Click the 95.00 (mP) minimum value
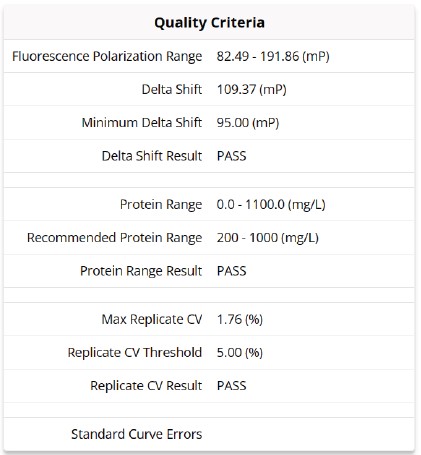This screenshot has width=421, height=455. tap(248, 122)
